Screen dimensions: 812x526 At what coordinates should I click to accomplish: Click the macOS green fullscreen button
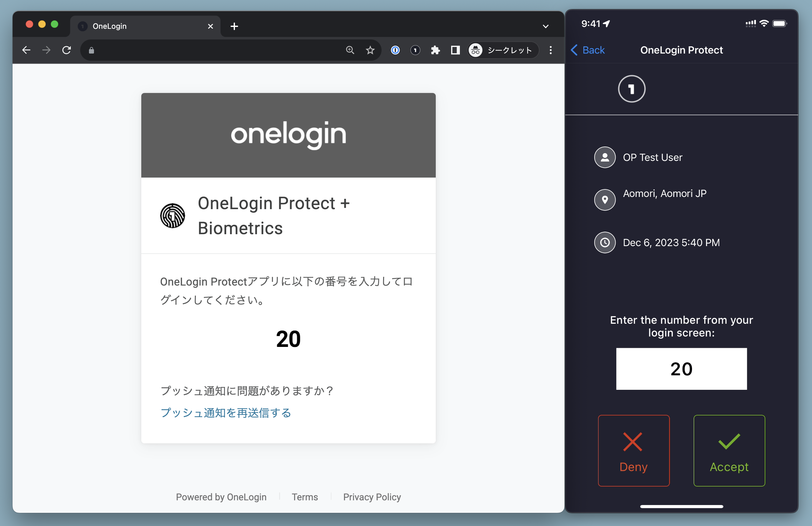(55, 24)
